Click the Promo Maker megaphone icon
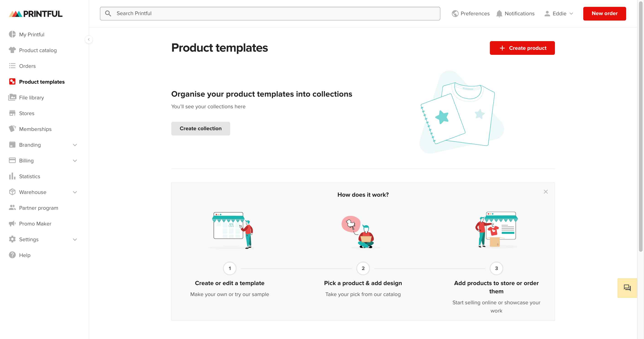The height and width of the screenshot is (339, 644). point(12,223)
